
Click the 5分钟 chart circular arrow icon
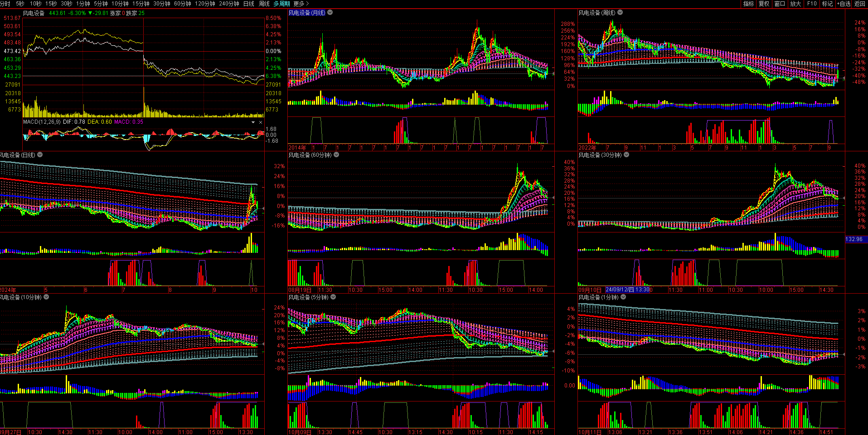333,297
